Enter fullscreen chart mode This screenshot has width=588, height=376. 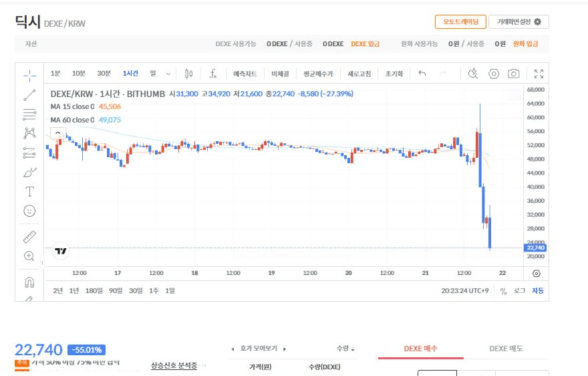click(x=539, y=74)
